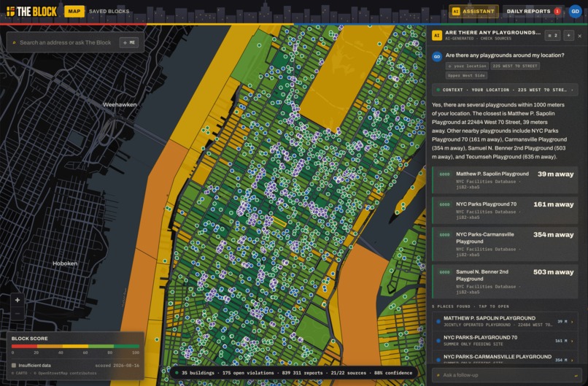Click the highlighted yellow-outlined block on map
The image size is (588, 386).
tap(279, 221)
